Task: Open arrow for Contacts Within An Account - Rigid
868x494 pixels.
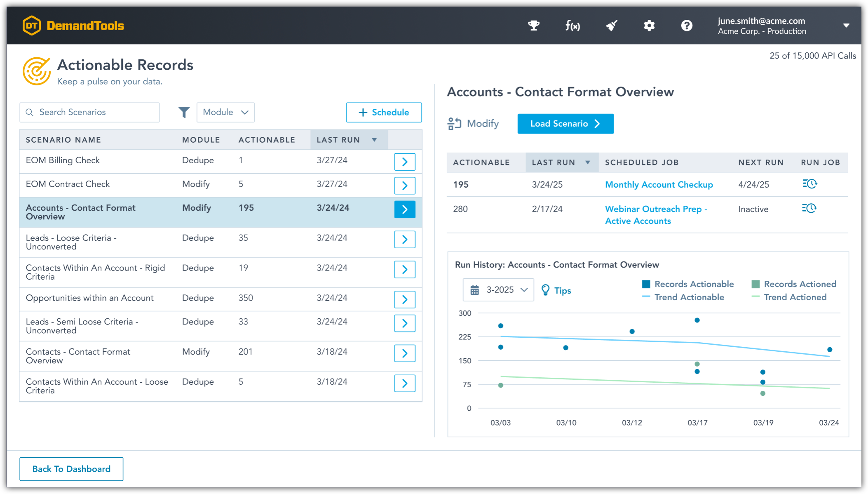Action: click(404, 270)
